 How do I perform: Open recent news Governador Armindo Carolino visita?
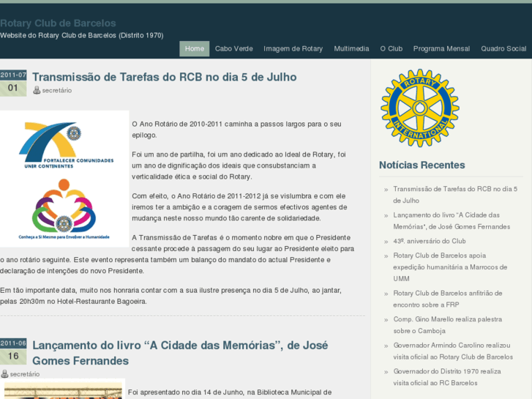(x=453, y=351)
